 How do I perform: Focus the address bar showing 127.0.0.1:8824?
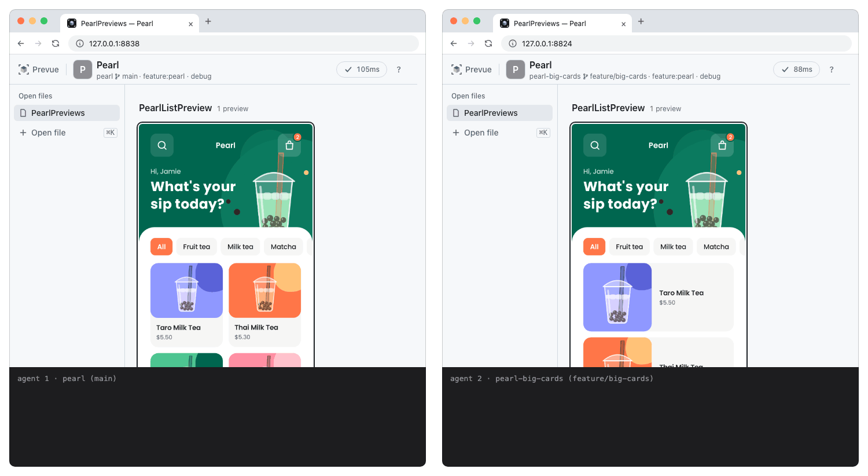(x=676, y=43)
